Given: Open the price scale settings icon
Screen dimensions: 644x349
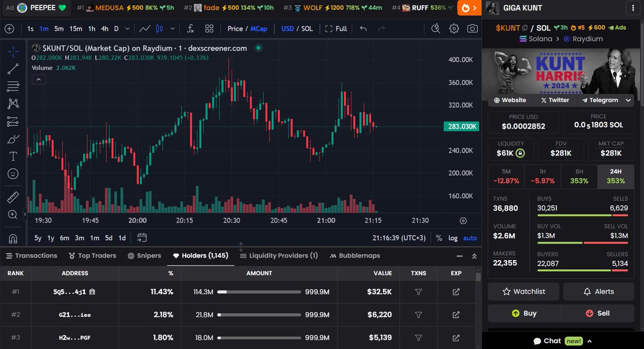Looking at the screenshot, I should click(x=463, y=220).
